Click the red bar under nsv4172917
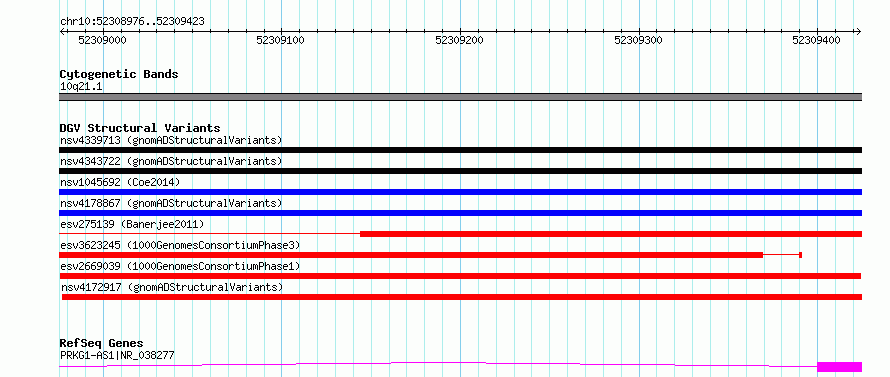The image size is (890, 377). click(462, 297)
